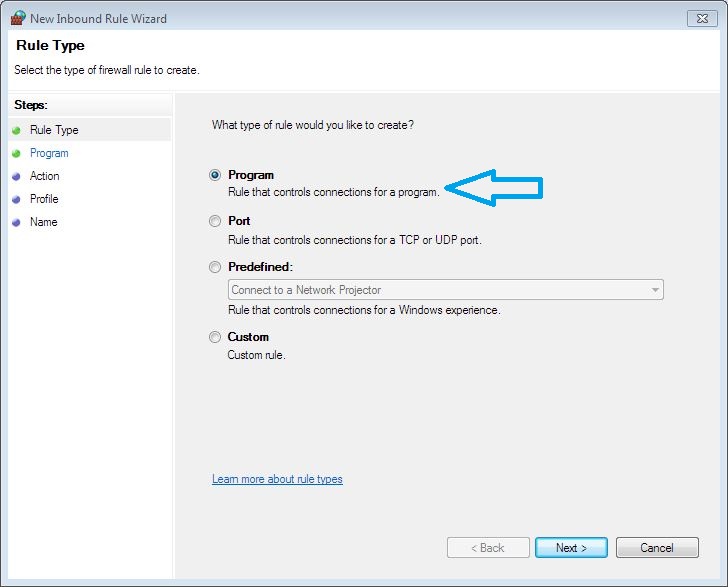The width and height of the screenshot is (728, 587).
Task: Jump to the Program step in sidebar
Action: tap(49, 153)
